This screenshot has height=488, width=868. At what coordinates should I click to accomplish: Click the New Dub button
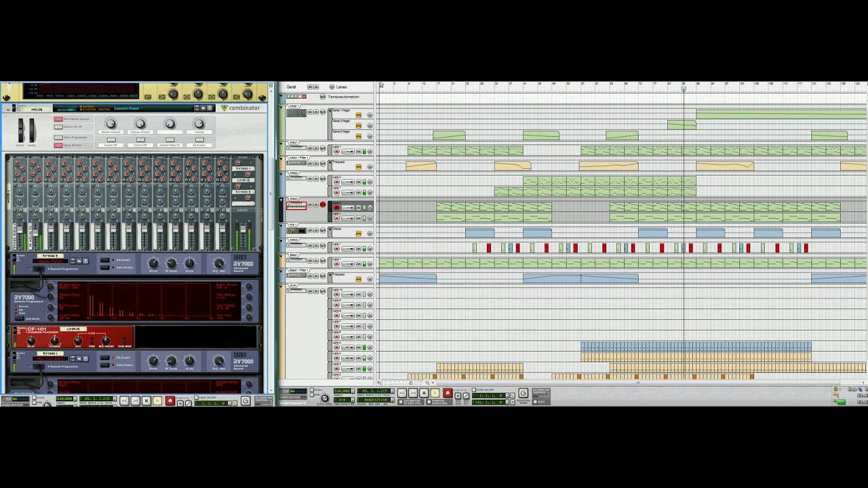pos(458,396)
